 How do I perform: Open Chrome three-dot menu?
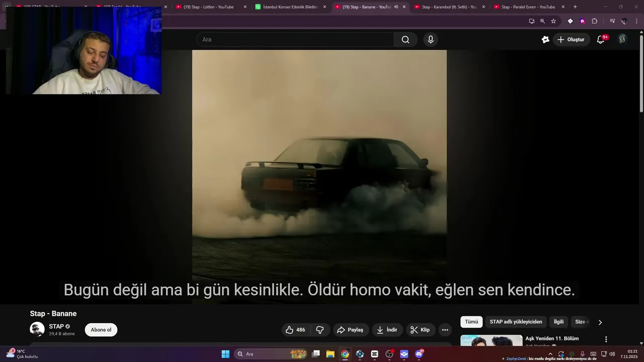coord(636,21)
